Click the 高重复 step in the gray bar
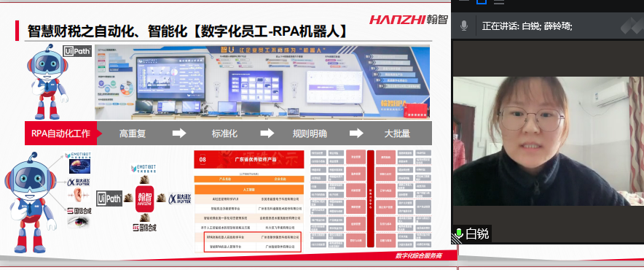The image size is (644, 270). coord(133,134)
